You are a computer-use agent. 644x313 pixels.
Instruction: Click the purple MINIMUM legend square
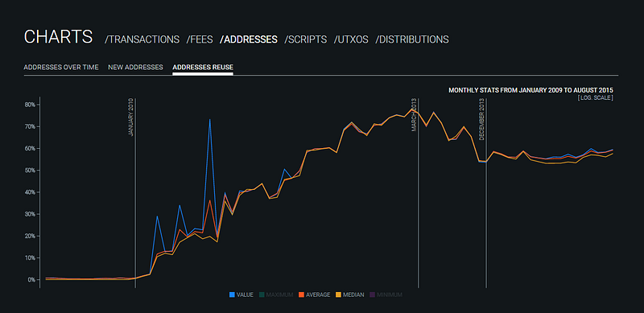point(373,294)
